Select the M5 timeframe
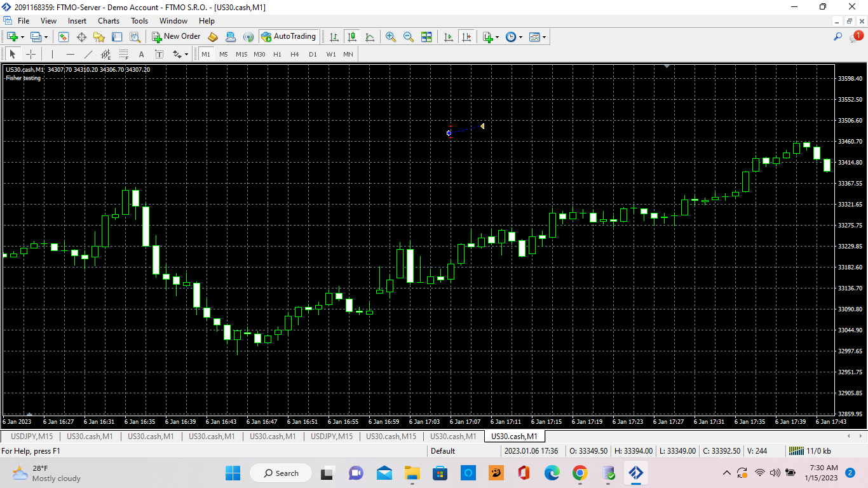The height and width of the screenshot is (488, 868). point(224,54)
